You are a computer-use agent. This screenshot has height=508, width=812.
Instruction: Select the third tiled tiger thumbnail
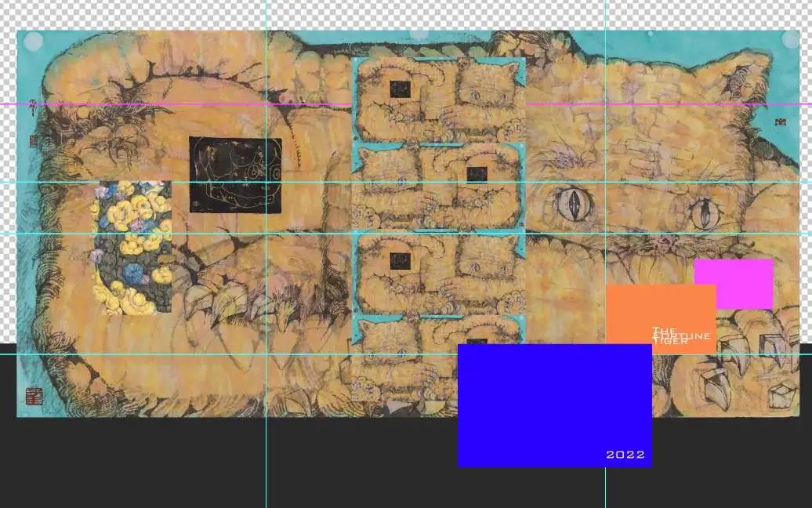(x=438, y=273)
